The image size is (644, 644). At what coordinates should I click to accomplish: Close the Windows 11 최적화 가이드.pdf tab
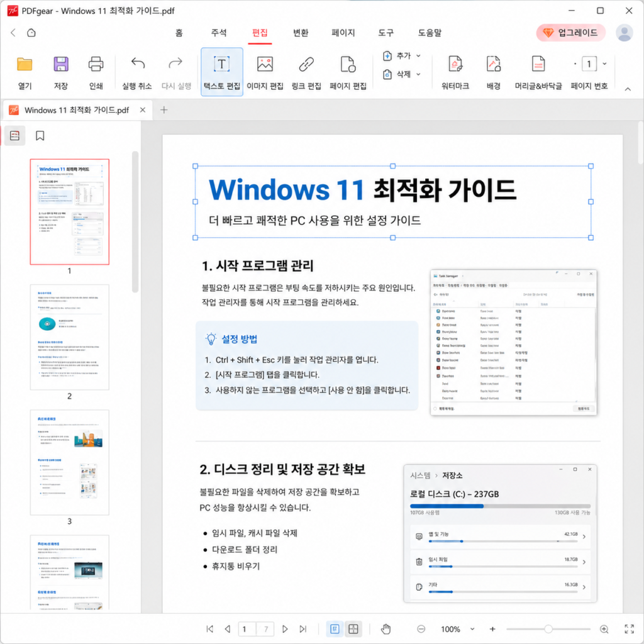(143, 109)
